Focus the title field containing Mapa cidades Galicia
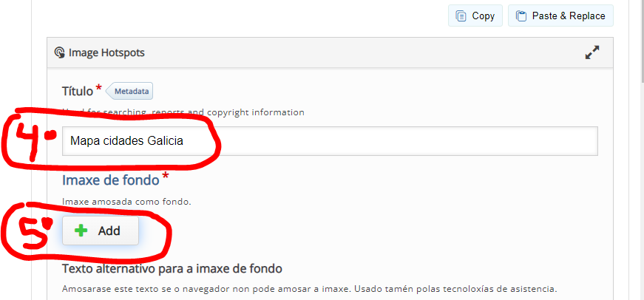The image size is (644, 300). tap(329, 140)
